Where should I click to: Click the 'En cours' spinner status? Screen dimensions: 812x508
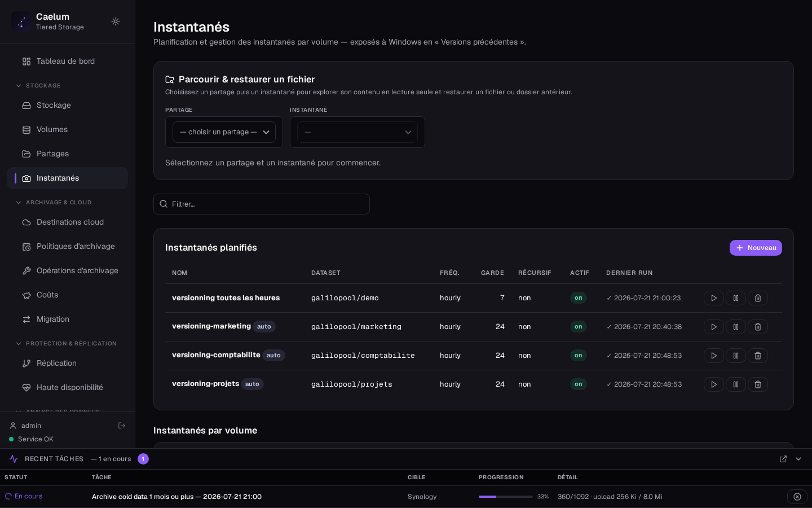(24, 496)
